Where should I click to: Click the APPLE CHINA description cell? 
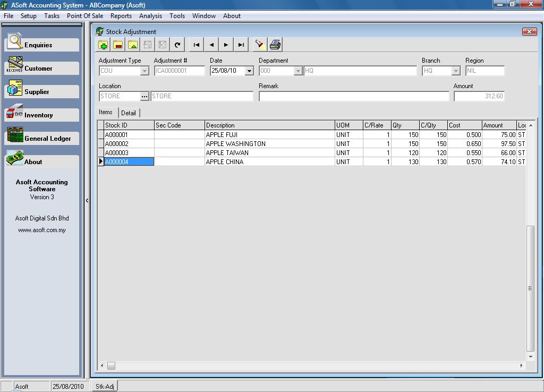coord(269,161)
